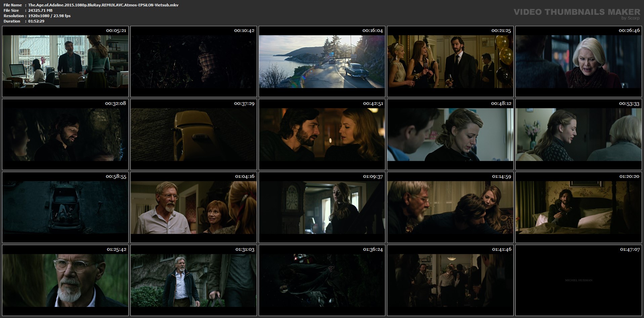Viewport: 644px width, 318px height.
Task: Click the File Name label
Action: [x=13, y=5]
